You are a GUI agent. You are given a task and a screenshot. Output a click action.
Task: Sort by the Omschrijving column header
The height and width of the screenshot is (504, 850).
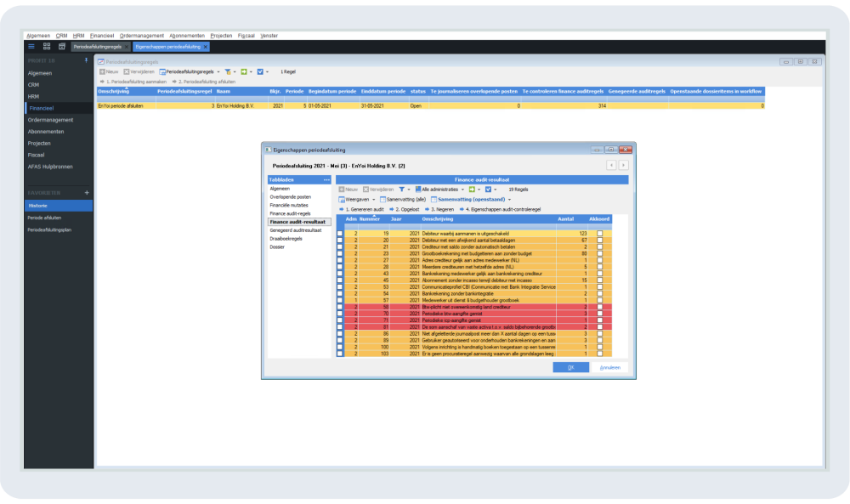point(438,219)
